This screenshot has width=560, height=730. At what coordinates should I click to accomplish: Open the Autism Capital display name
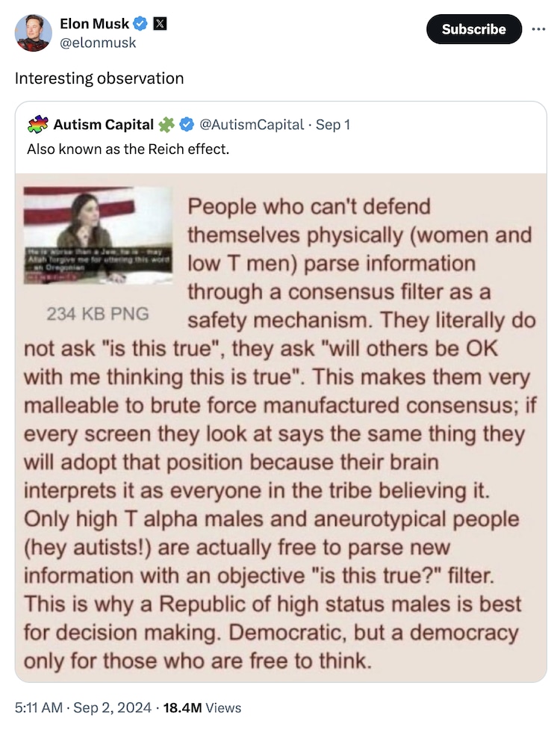(104, 124)
